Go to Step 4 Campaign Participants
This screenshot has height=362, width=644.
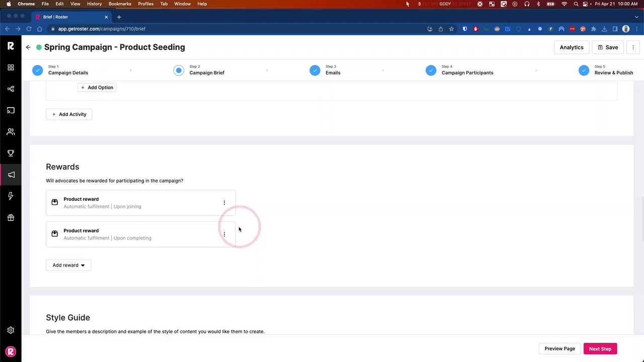click(459, 70)
